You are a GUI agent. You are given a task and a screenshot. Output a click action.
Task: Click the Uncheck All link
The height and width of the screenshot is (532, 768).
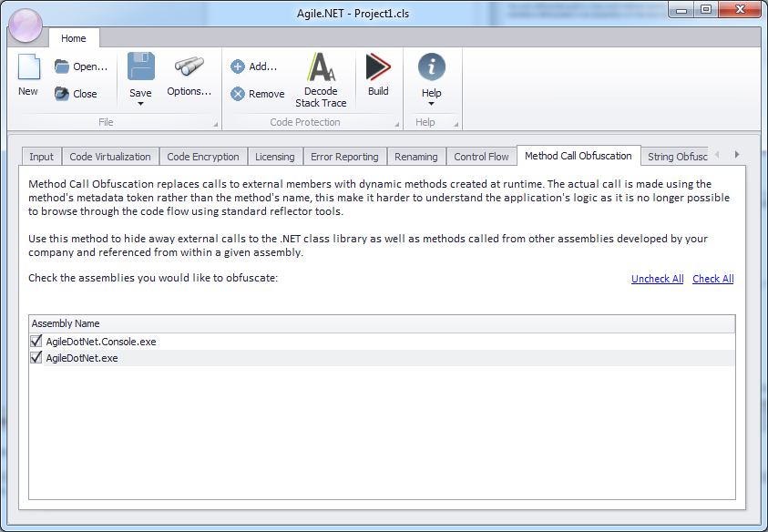(x=657, y=278)
